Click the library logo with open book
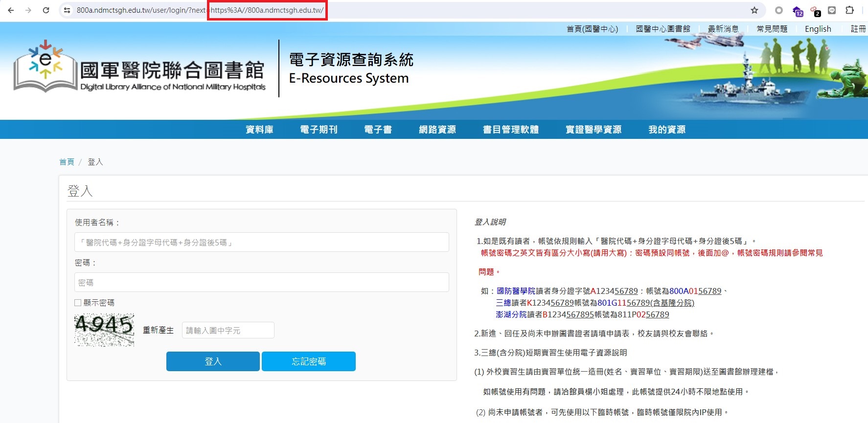This screenshot has width=868, height=423. click(x=139, y=67)
